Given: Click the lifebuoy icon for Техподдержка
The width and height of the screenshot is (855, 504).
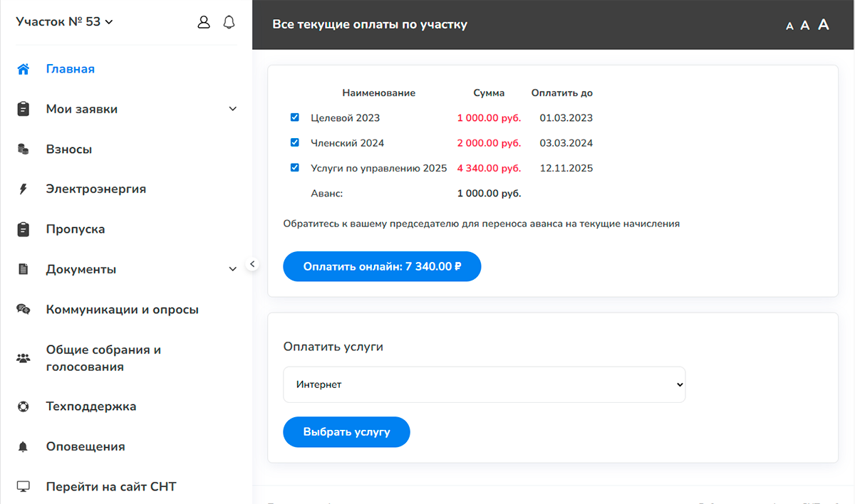Looking at the screenshot, I should pyautogui.click(x=24, y=406).
